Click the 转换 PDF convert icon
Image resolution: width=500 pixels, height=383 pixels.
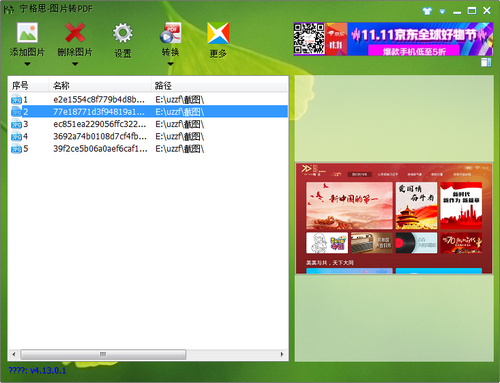point(170,33)
